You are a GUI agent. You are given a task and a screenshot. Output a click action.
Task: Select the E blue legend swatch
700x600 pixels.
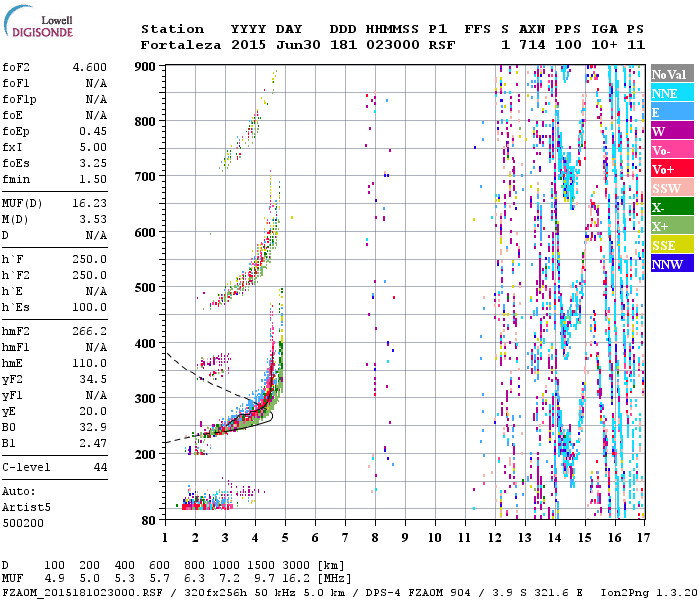[672, 112]
